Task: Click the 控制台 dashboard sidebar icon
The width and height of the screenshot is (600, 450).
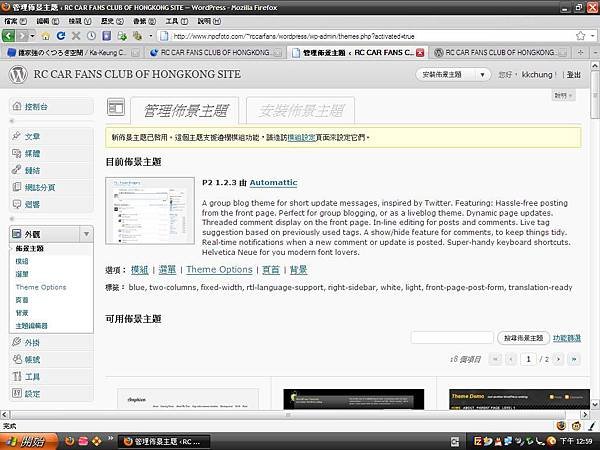Action: click(x=16, y=106)
